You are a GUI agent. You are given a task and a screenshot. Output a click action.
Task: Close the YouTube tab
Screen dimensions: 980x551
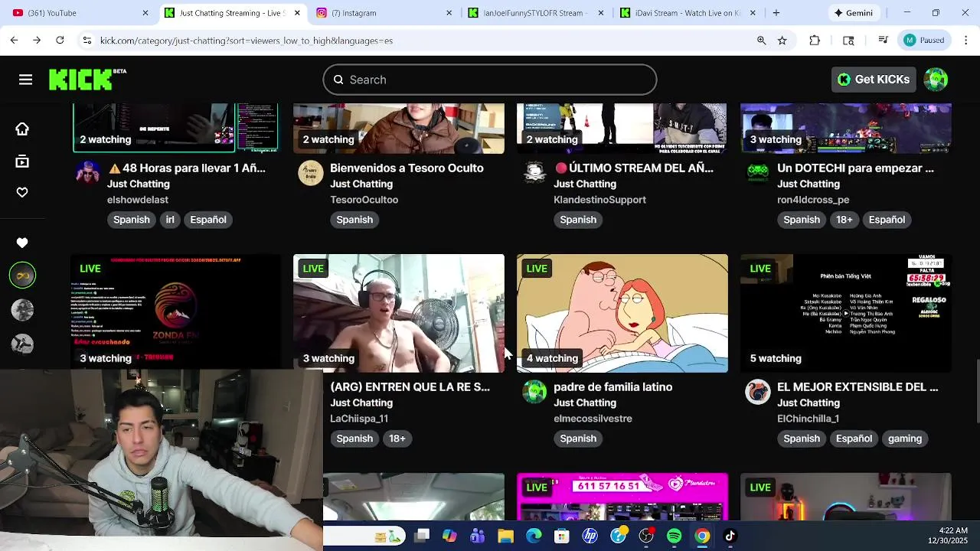click(x=145, y=13)
